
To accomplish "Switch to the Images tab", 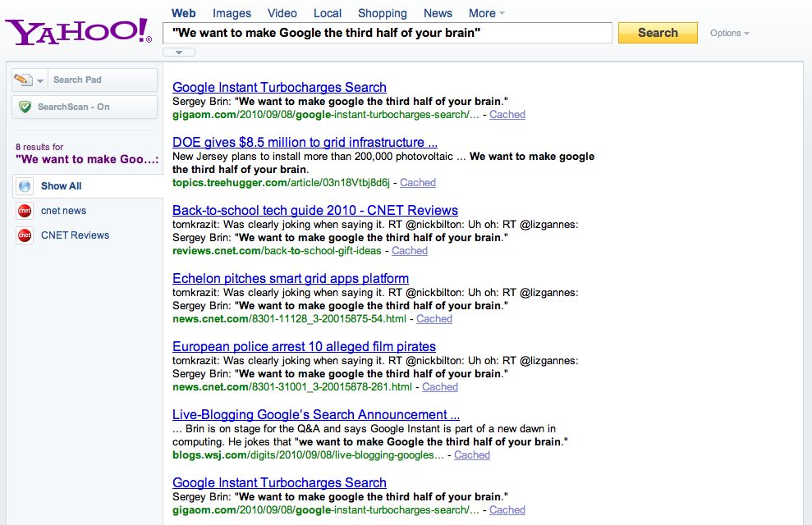I will pos(232,13).
